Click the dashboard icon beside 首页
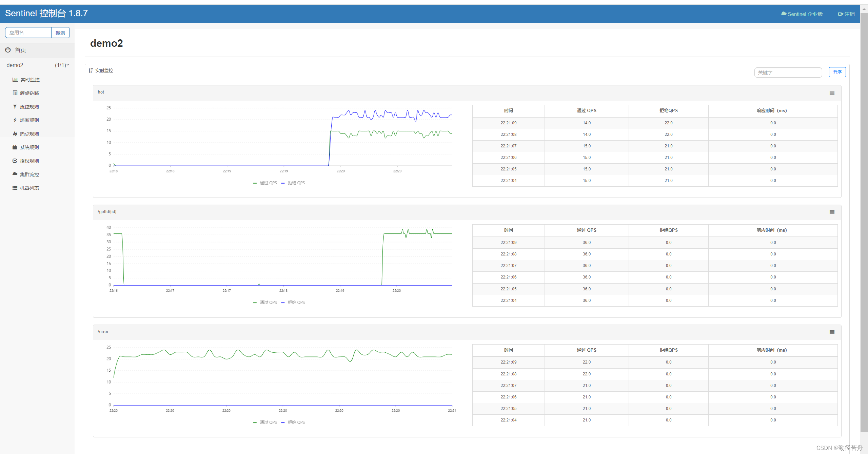 (8, 50)
